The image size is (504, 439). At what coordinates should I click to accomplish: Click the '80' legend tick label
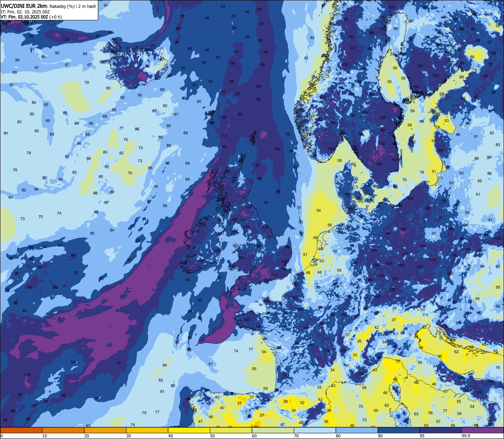point(338,436)
